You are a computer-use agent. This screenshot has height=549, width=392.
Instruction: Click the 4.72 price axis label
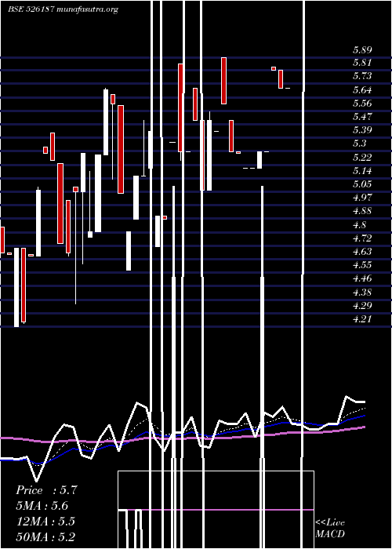point(362,238)
